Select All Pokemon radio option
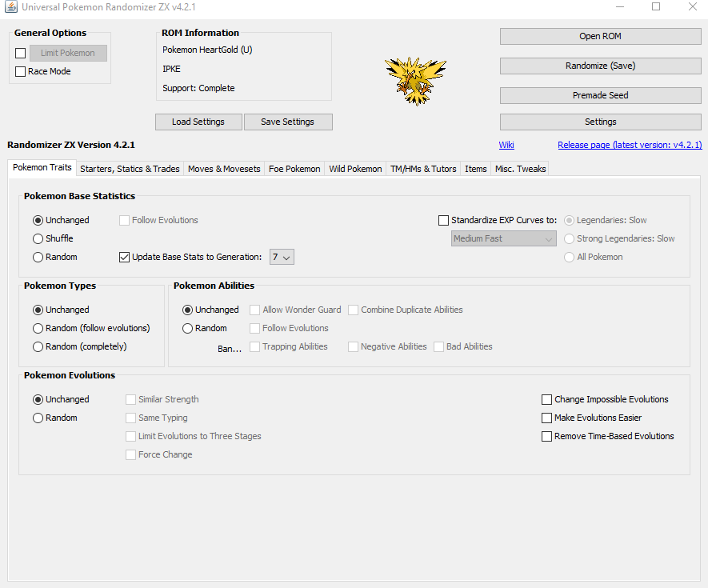 coord(569,257)
